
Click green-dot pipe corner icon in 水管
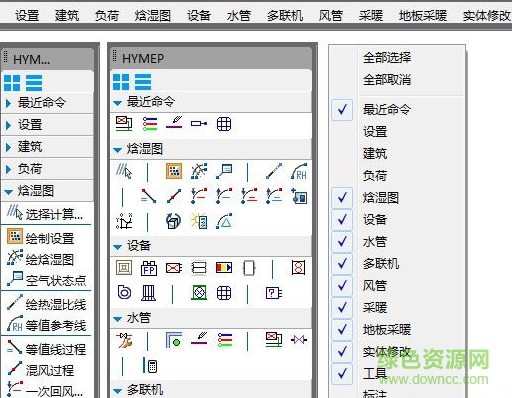pos(174,340)
